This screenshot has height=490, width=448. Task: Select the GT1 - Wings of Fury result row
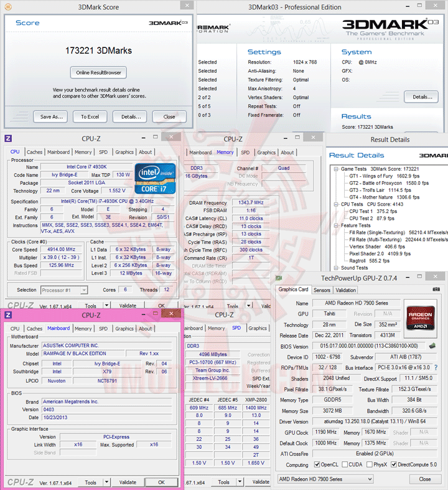pyautogui.click(x=384, y=176)
